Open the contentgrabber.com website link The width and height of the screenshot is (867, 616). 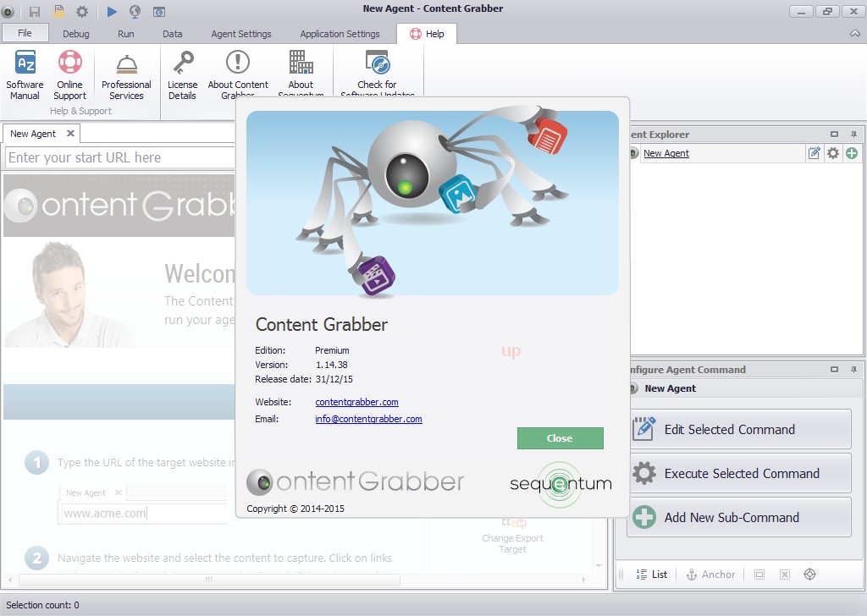coord(356,402)
